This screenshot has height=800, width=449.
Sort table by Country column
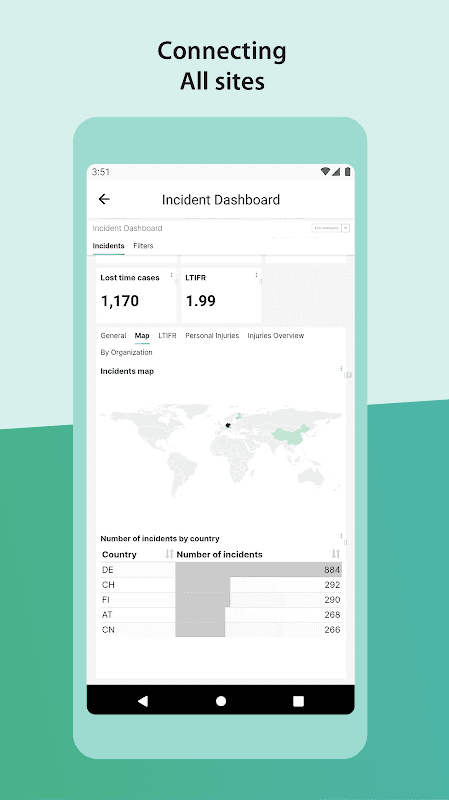pos(169,554)
